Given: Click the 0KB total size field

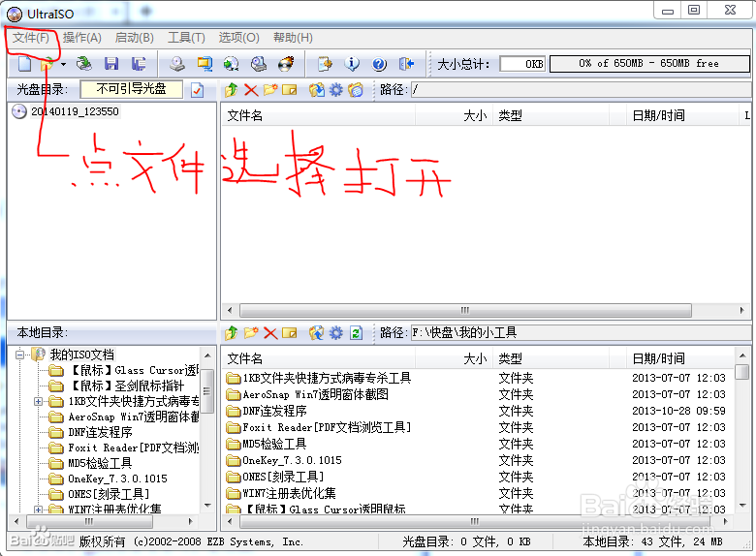Looking at the screenshot, I should (522, 64).
